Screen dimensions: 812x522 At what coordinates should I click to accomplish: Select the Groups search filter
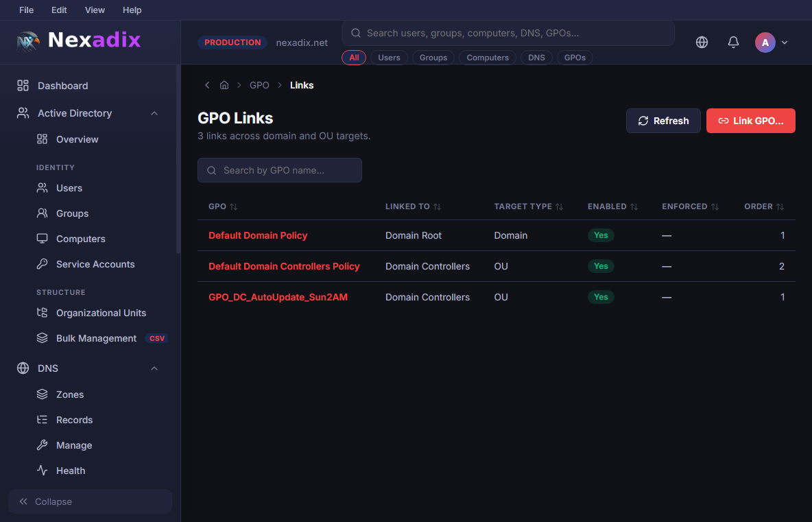[433, 58]
